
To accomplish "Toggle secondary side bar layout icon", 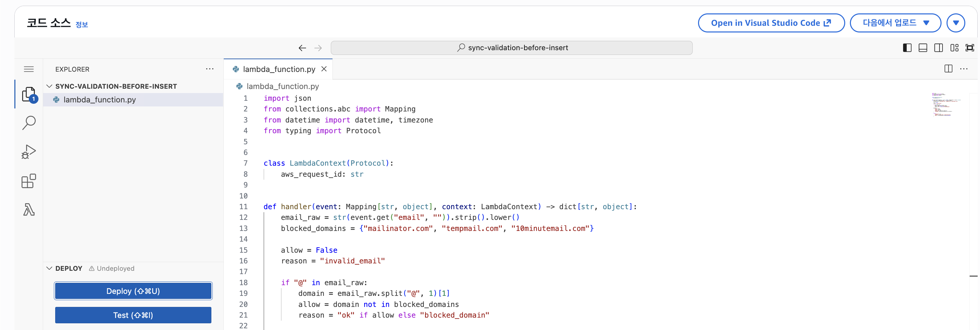I will [x=939, y=48].
